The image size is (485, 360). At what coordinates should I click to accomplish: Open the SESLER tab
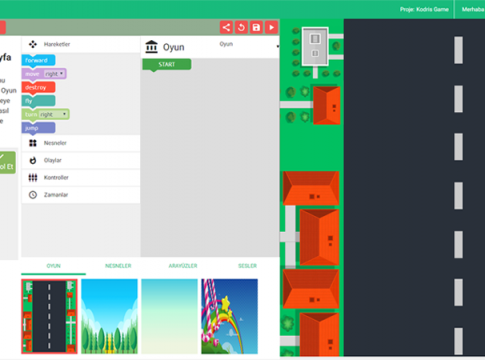(247, 266)
